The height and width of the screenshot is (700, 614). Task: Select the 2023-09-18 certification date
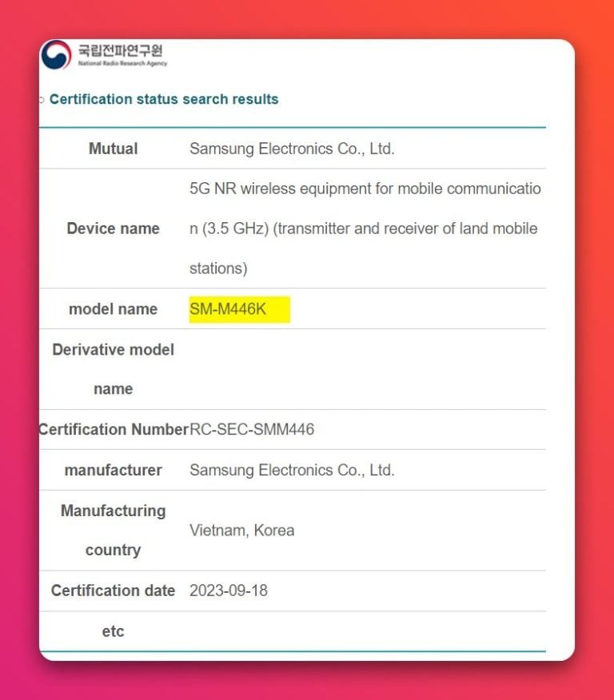pyautogui.click(x=229, y=591)
